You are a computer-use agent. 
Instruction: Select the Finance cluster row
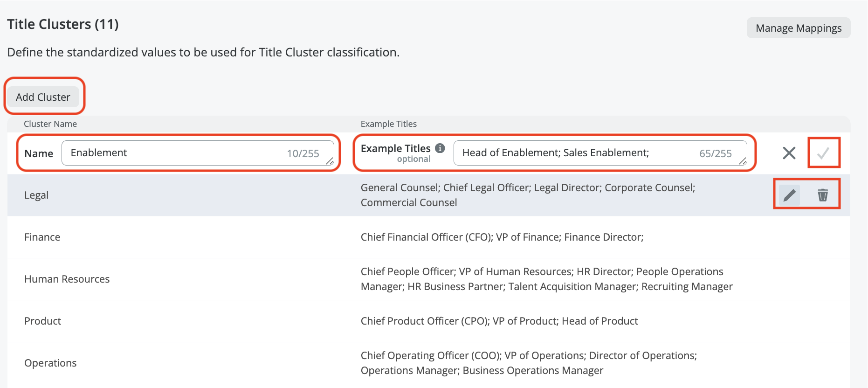click(42, 237)
